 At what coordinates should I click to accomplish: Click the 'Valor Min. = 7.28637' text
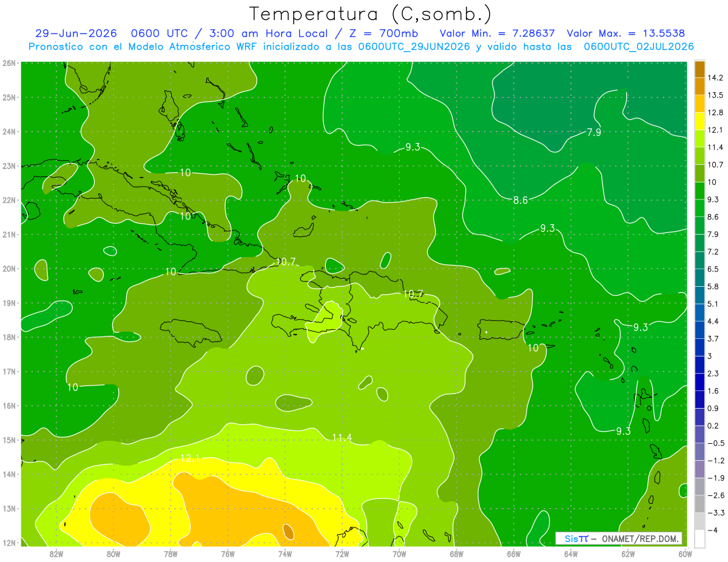point(497,33)
